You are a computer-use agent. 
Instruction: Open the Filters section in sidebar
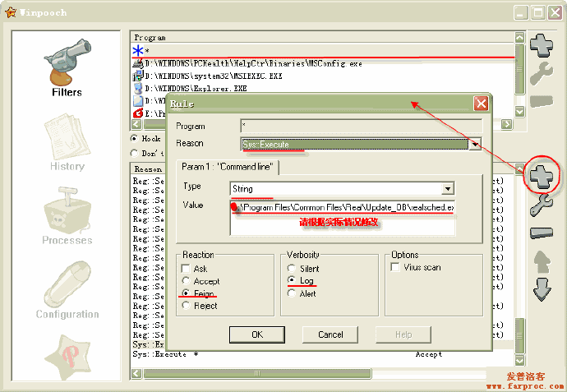pos(67,64)
